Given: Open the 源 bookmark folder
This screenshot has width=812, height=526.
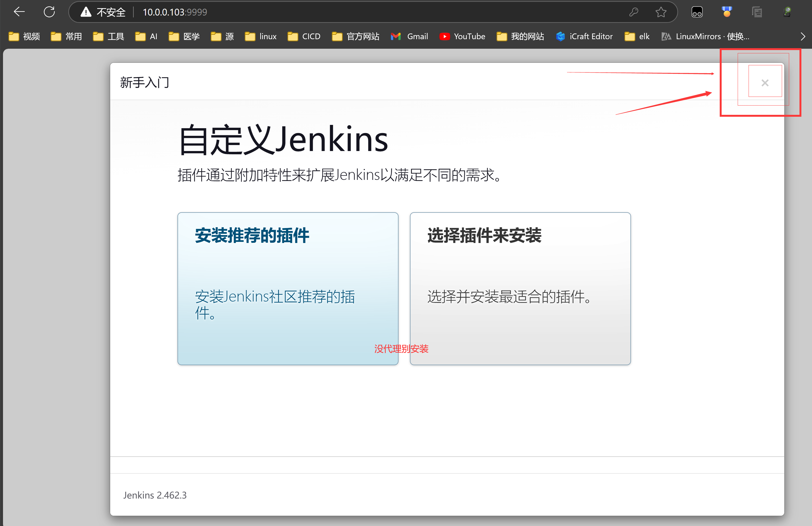Looking at the screenshot, I should click(x=222, y=36).
